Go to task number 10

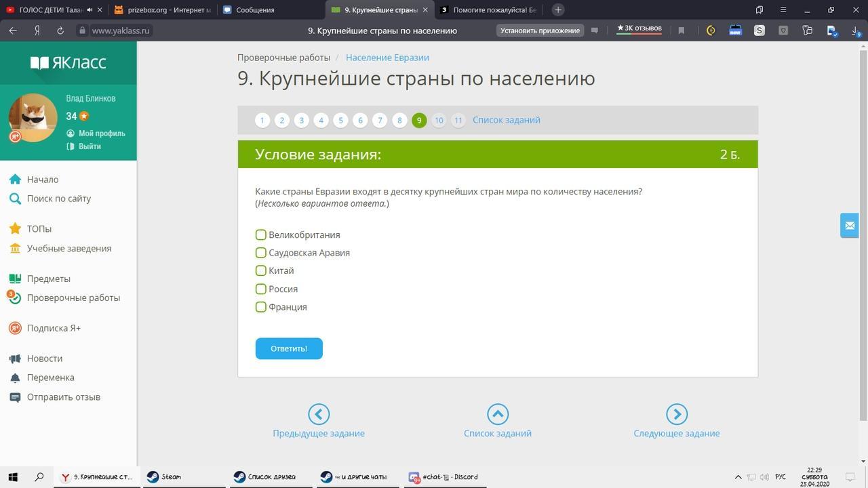[x=439, y=120]
